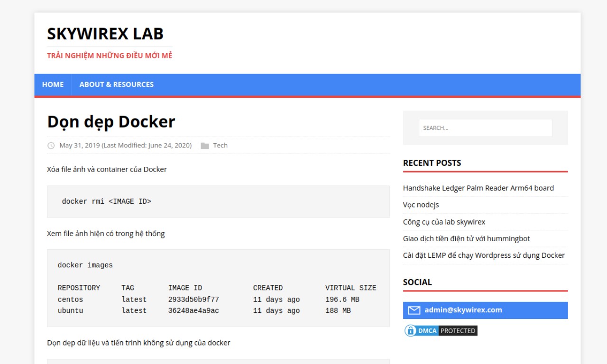This screenshot has width=607, height=364.
Task: Click the 'CREATED' column header
Action: [268, 288]
